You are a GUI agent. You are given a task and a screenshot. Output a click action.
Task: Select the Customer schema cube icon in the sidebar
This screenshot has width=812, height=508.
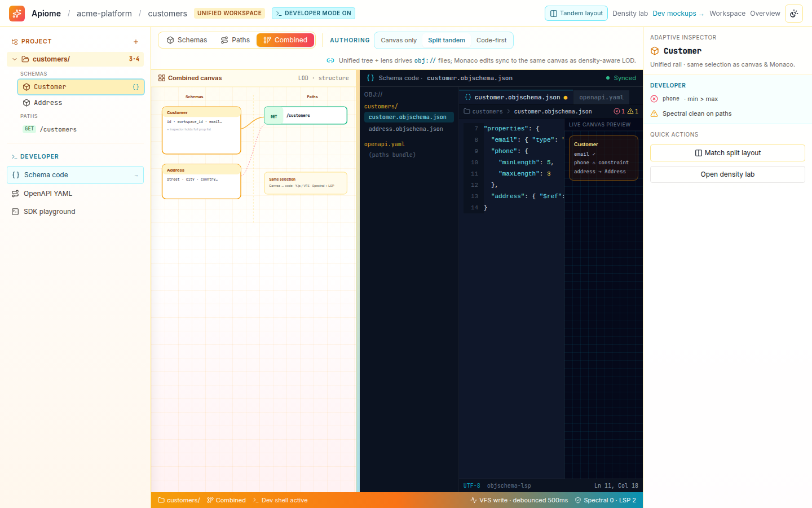point(27,87)
